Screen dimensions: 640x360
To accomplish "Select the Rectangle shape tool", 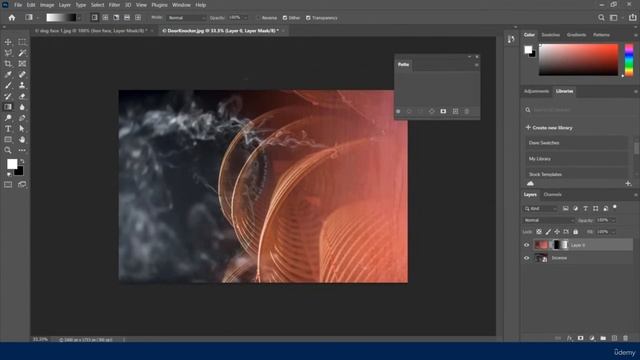I will point(8,140).
